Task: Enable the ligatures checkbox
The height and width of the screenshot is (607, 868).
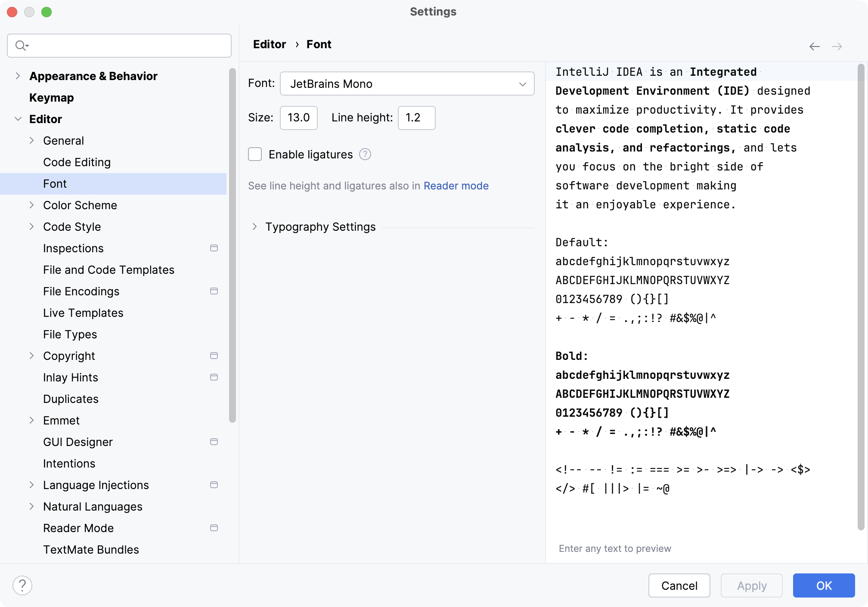Action: click(x=256, y=155)
